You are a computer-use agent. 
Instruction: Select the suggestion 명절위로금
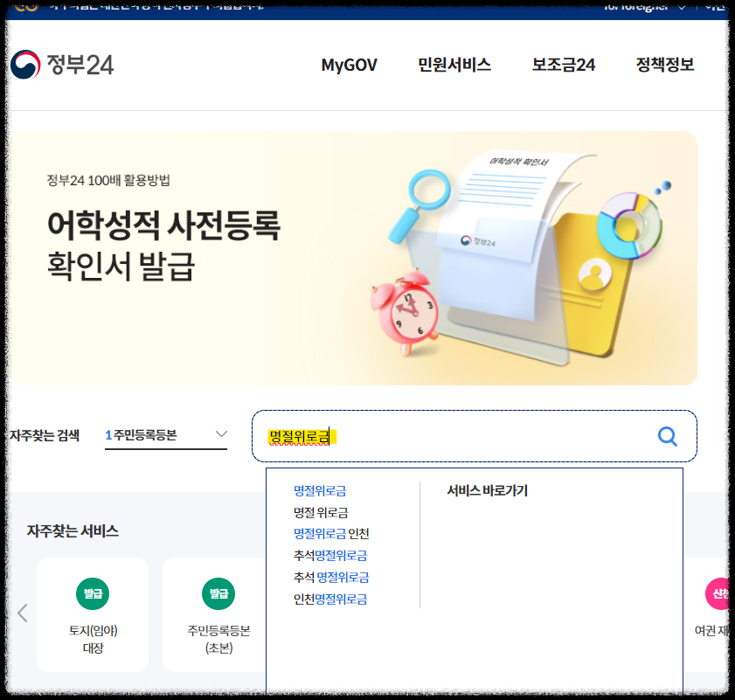tap(320, 491)
